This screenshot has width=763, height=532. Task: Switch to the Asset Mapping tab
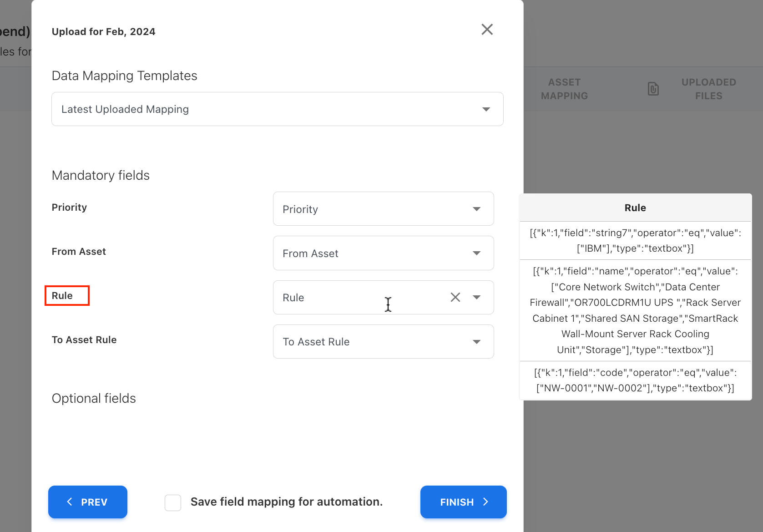pos(564,89)
